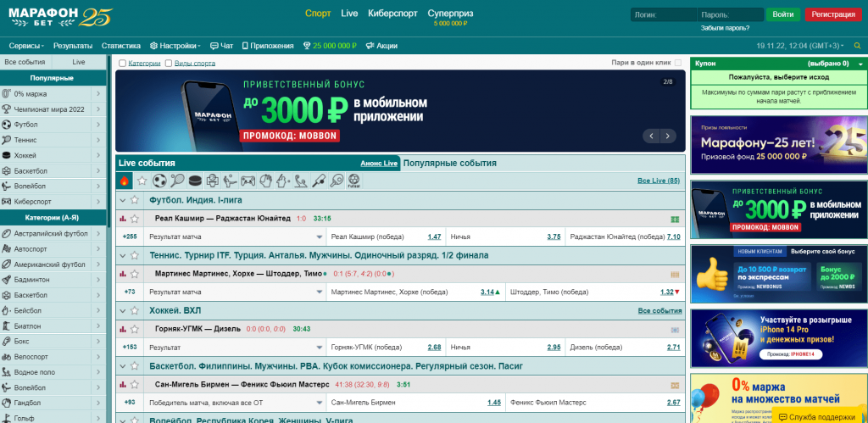Switch to the Киберспорт top tab
The width and height of the screenshot is (868, 423).
click(393, 14)
